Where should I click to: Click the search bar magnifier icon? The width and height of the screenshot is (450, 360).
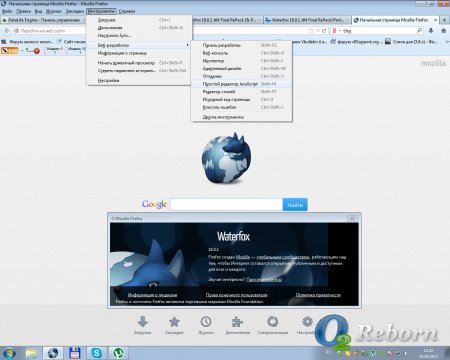pyautogui.click(x=419, y=31)
